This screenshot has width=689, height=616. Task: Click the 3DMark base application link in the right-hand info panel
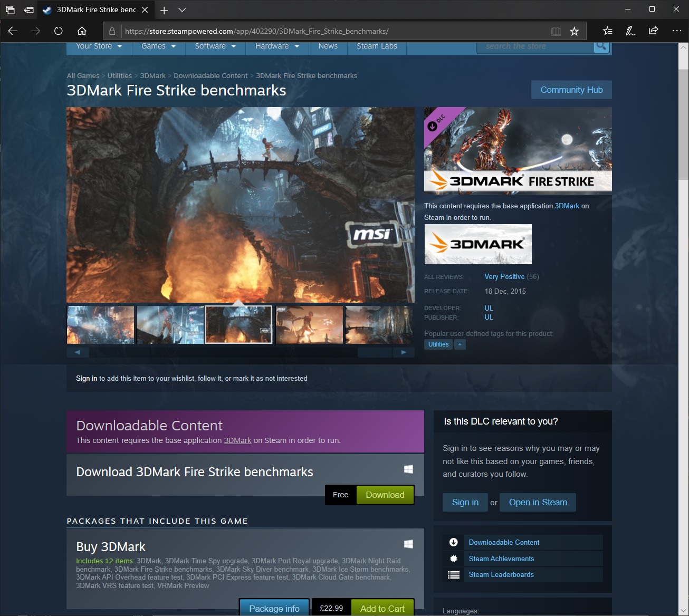point(567,206)
